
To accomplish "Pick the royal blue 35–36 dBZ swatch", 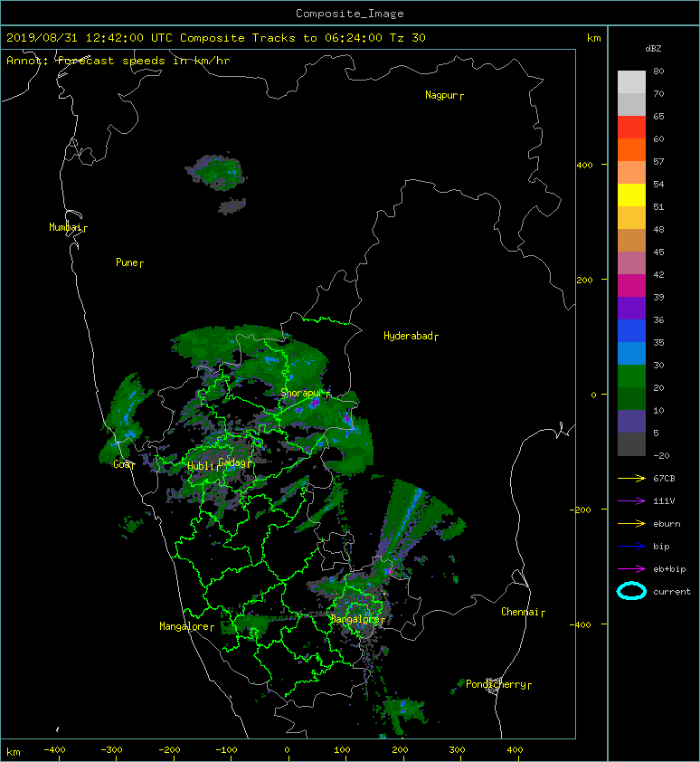I will (631, 331).
